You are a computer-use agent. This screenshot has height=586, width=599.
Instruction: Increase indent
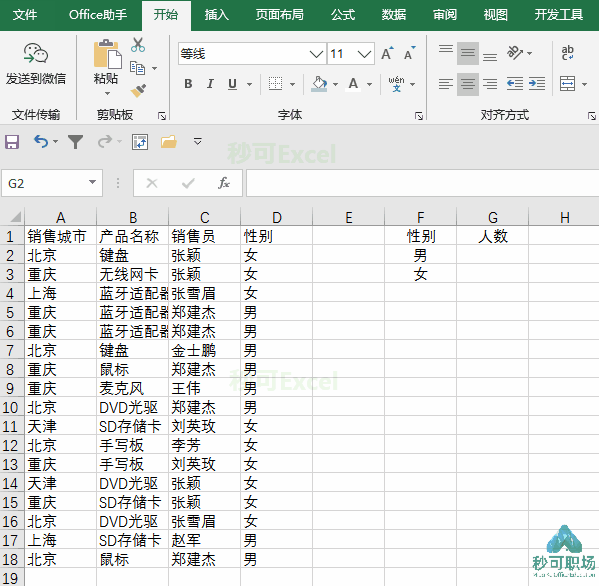[x=537, y=84]
